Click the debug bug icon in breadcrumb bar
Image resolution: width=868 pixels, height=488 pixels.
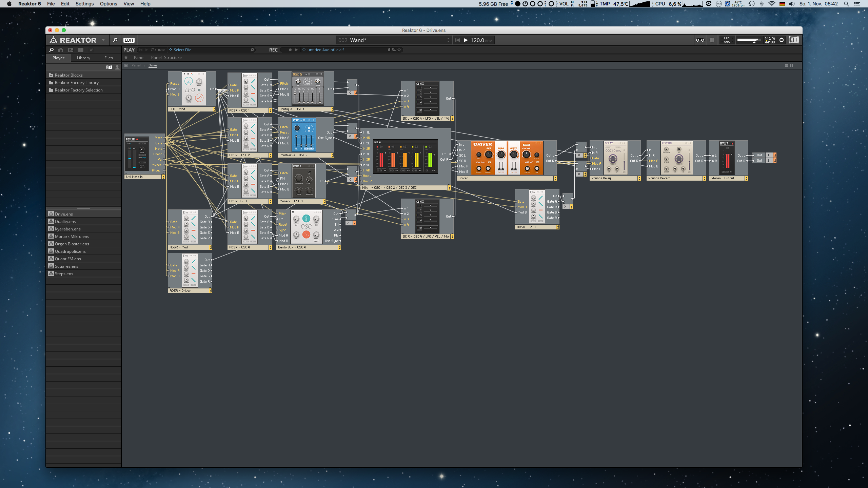click(126, 65)
